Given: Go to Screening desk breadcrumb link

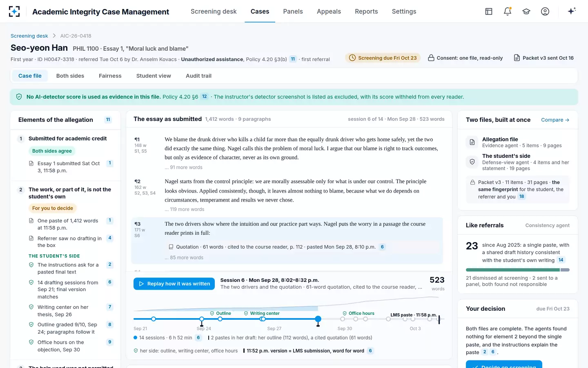Looking at the screenshot, I should [29, 36].
